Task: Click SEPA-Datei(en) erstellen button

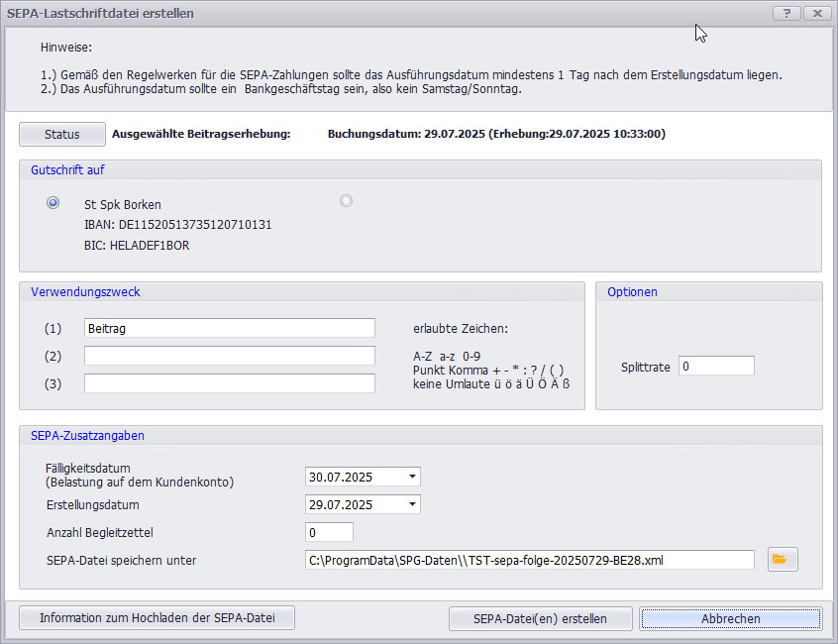Action: tap(540, 618)
